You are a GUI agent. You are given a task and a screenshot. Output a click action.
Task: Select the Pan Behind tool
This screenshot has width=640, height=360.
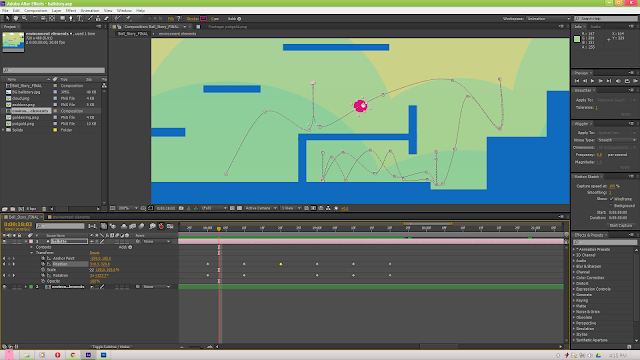pos(52,18)
